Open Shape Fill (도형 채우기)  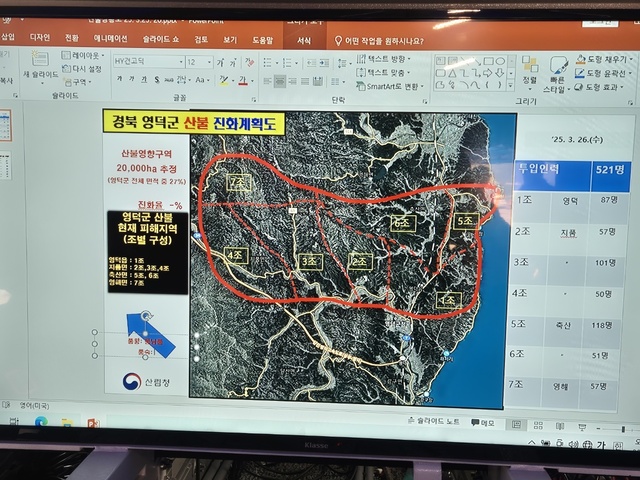[604, 59]
